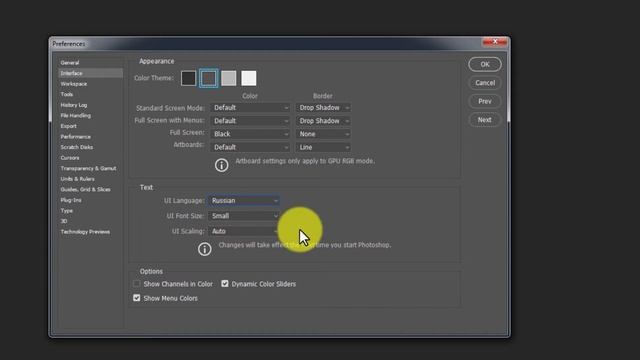Go to Plug-Ins preferences
Viewport: 640px width, 360px height.
(x=91, y=200)
